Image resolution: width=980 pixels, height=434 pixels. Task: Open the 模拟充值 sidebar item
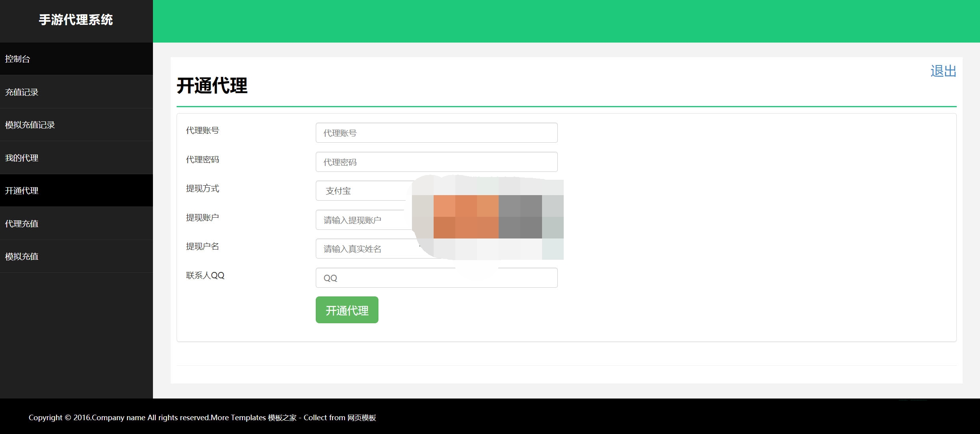(76, 257)
